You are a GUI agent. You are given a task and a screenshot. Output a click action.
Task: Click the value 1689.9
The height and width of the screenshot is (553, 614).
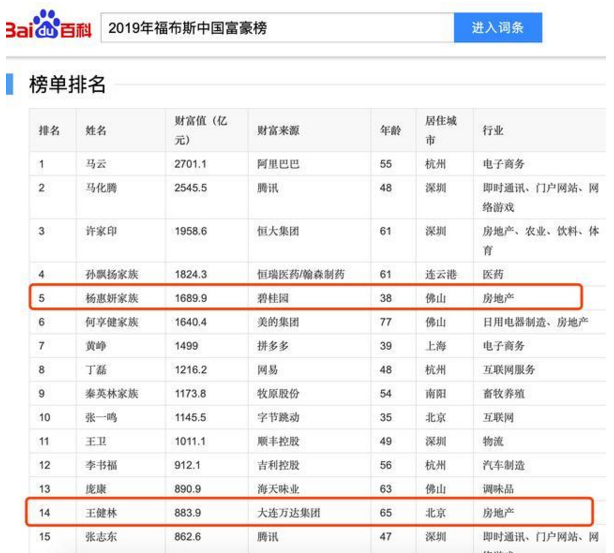(x=191, y=298)
